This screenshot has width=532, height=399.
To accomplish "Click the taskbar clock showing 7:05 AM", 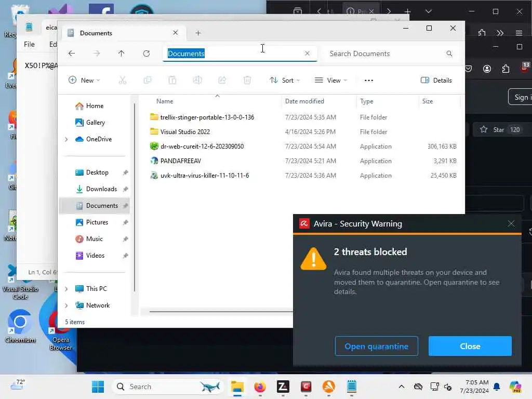I will click(x=475, y=387).
